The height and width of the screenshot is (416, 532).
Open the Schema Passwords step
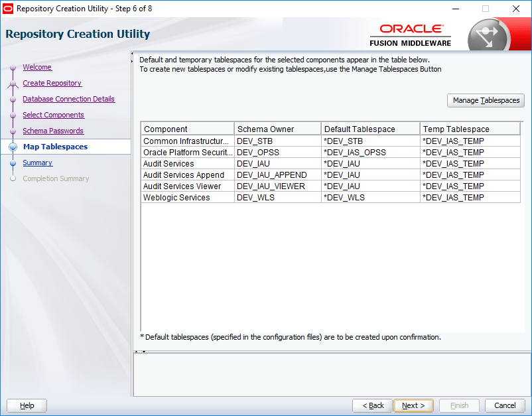pos(53,131)
